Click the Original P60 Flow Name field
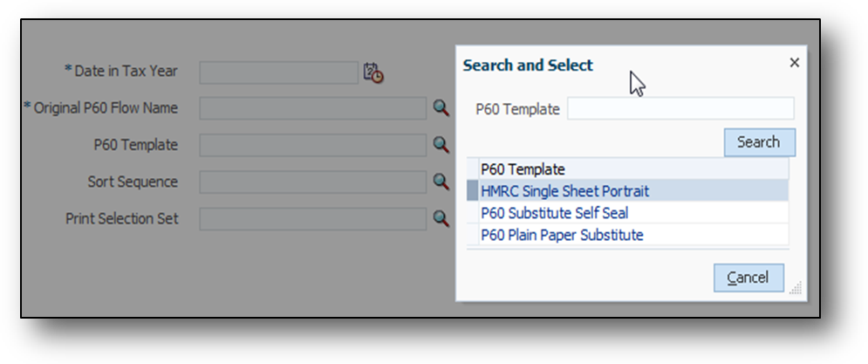 [x=312, y=108]
